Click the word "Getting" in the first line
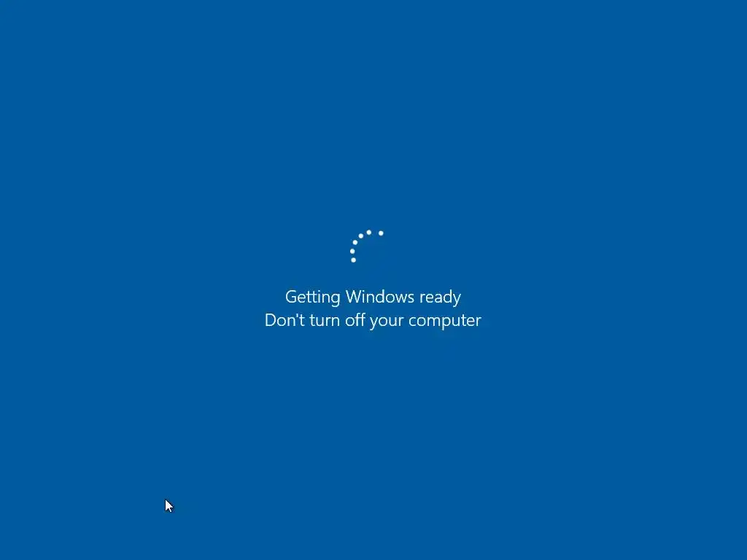This screenshot has height=560, width=747. [x=312, y=297]
